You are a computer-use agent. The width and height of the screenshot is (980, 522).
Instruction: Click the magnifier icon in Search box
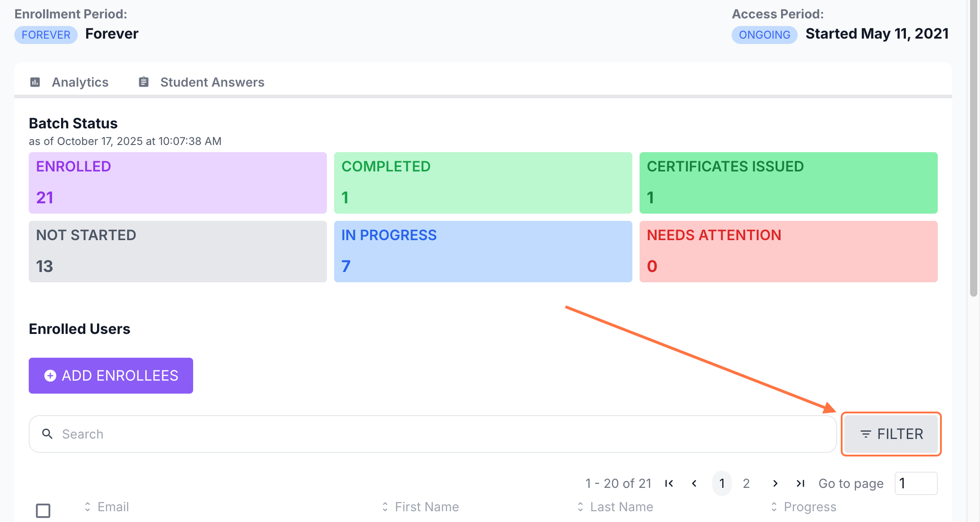pyautogui.click(x=47, y=434)
